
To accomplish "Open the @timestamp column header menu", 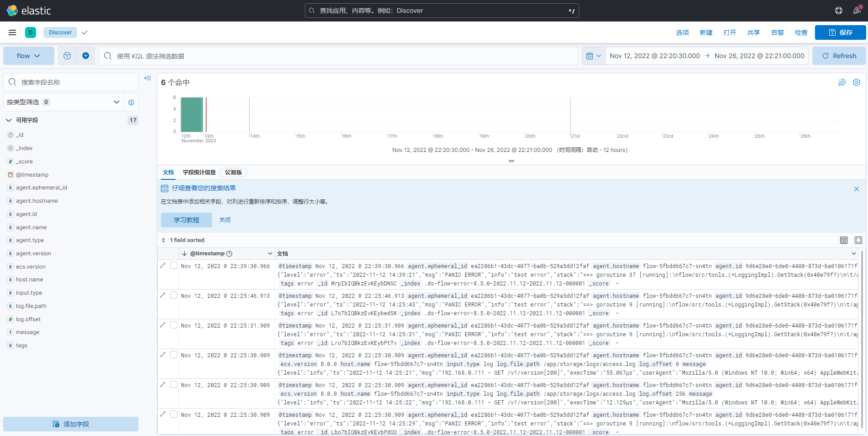I will point(270,253).
